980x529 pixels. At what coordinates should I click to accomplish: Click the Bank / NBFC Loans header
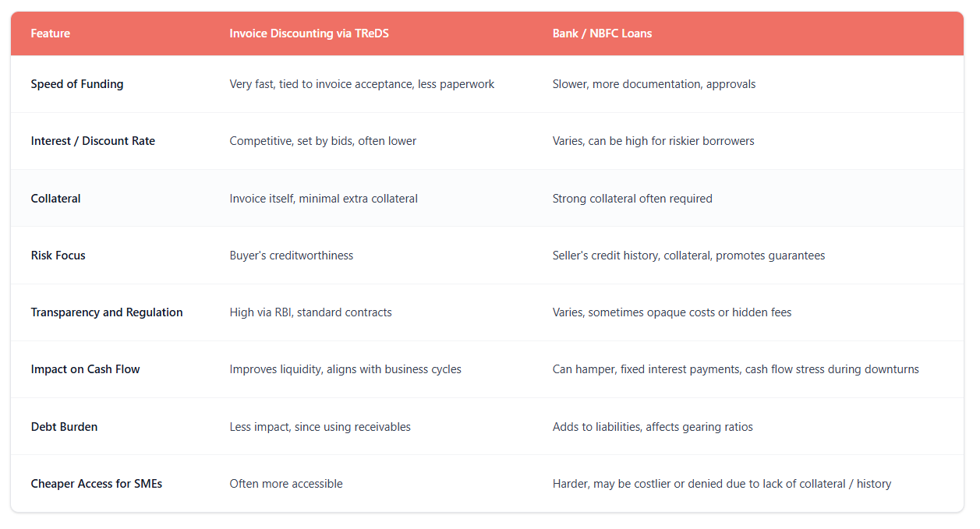coord(602,34)
